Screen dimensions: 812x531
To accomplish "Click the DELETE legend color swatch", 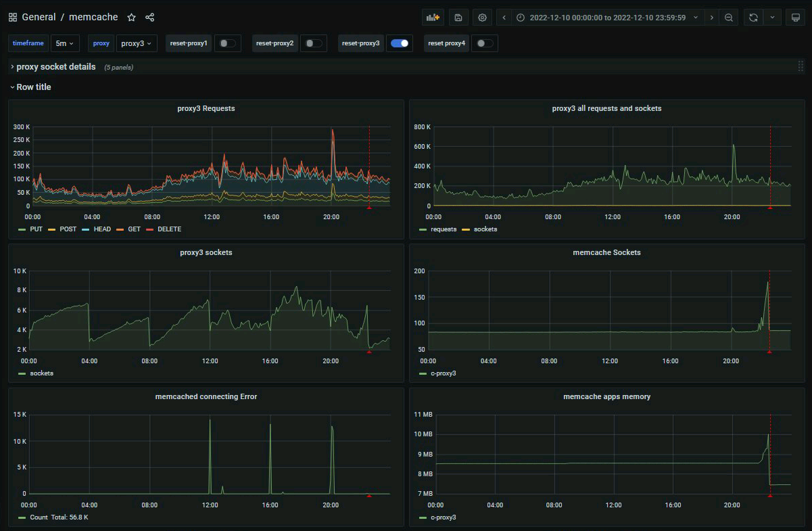I will pos(150,229).
